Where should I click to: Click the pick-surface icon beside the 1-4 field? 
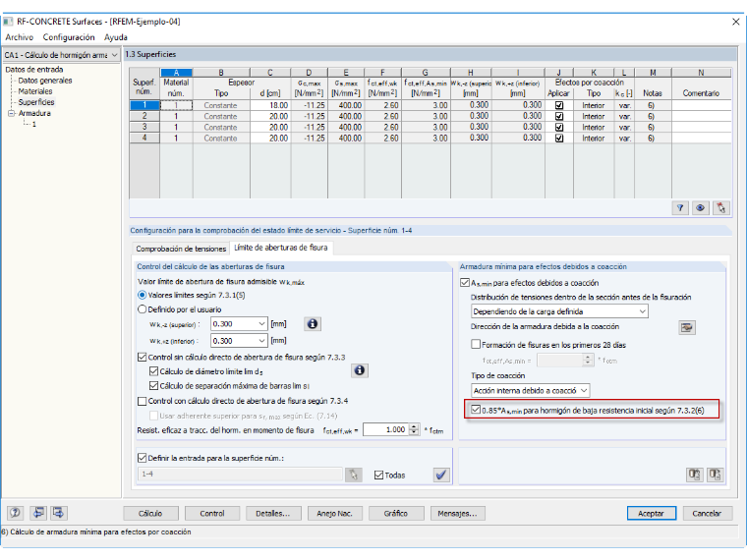[354, 475]
